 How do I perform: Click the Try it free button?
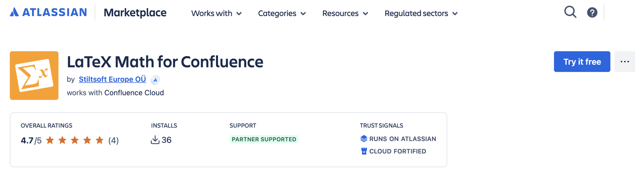tap(582, 61)
